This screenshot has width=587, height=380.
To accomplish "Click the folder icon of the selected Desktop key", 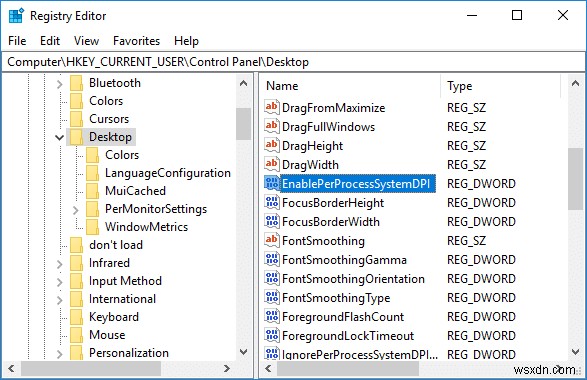I will (77, 137).
